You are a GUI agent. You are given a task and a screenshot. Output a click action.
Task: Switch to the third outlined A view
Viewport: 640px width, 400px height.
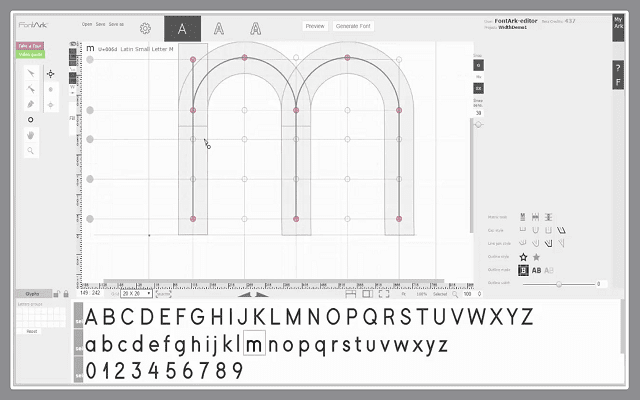tap(255, 29)
